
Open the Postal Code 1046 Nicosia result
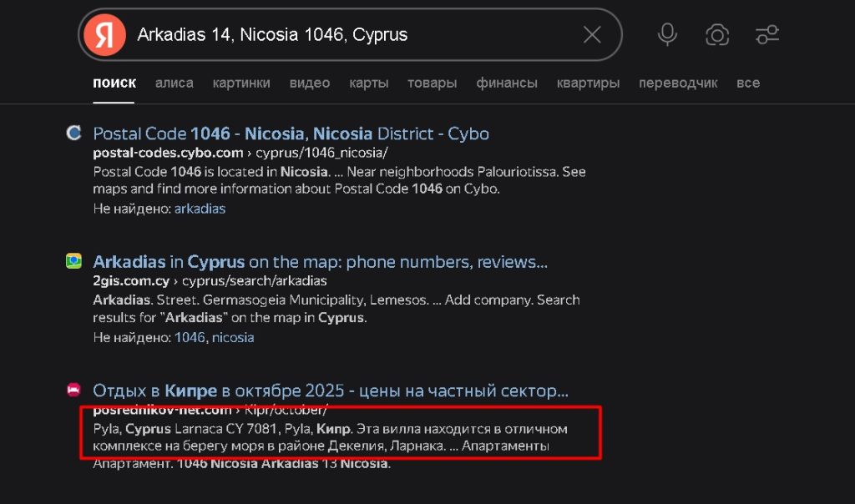(x=290, y=133)
